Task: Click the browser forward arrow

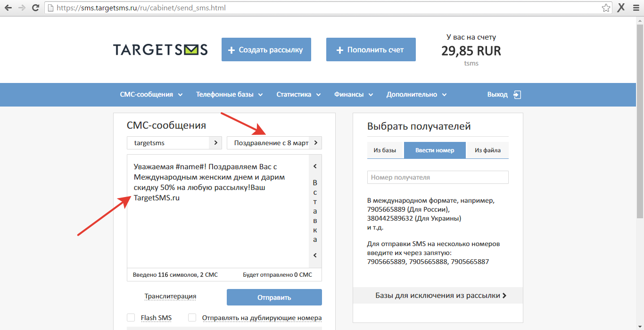Action: 22,8
